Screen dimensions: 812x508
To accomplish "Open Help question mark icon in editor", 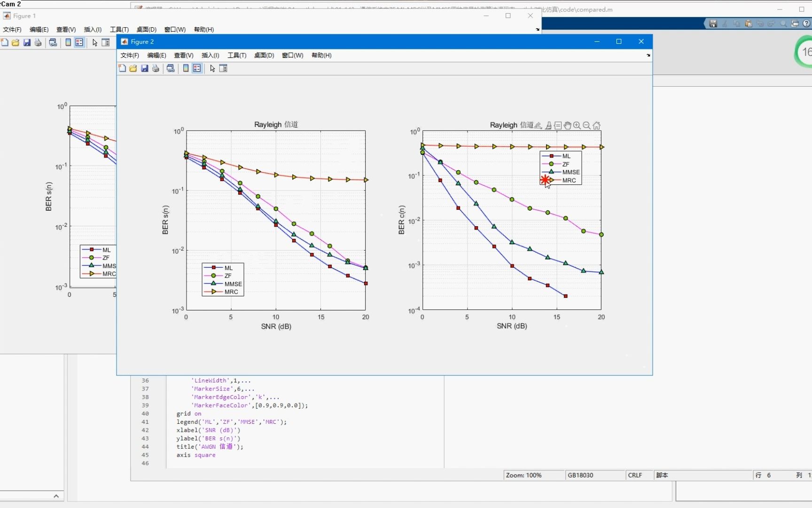I will click(807, 24).
